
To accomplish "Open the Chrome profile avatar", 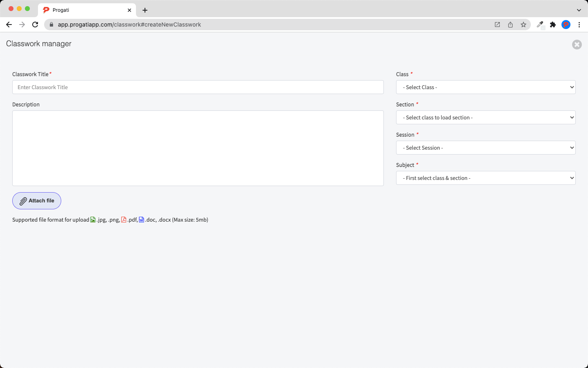I will click(x=566, y=25).
